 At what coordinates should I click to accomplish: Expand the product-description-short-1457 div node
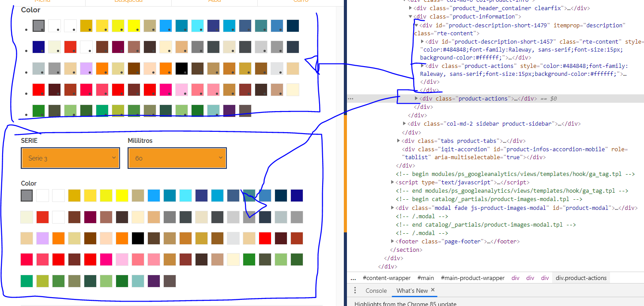point(423,41)
